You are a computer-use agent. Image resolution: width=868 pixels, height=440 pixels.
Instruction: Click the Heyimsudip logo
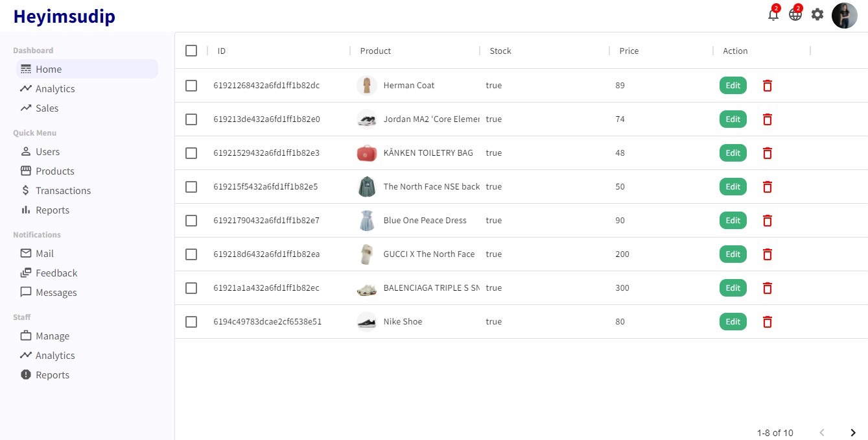coord(64,16)
